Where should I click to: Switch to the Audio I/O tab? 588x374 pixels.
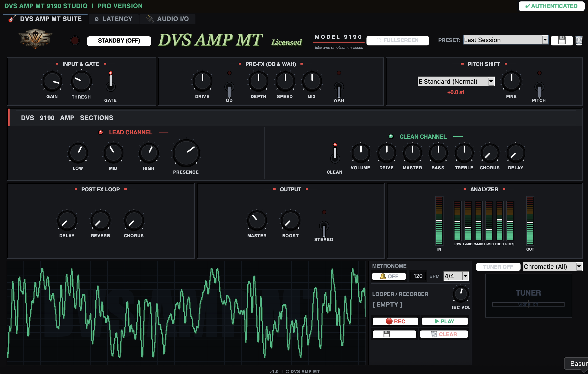click(167, 19)
